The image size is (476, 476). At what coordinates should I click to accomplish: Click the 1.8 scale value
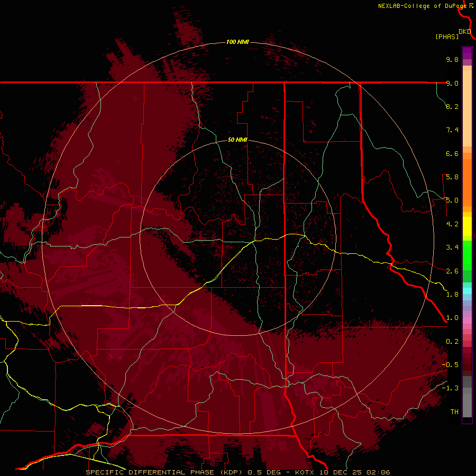click(452, 295)
